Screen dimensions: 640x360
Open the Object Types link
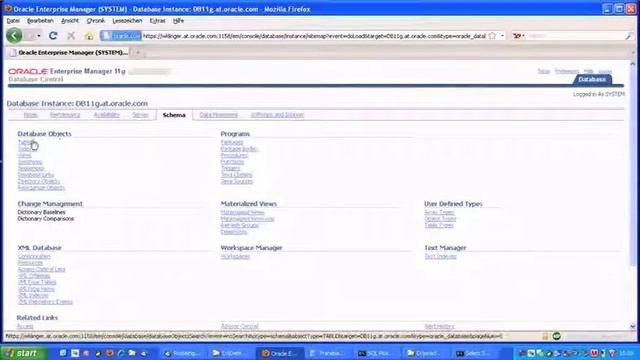tap(440, 219)
